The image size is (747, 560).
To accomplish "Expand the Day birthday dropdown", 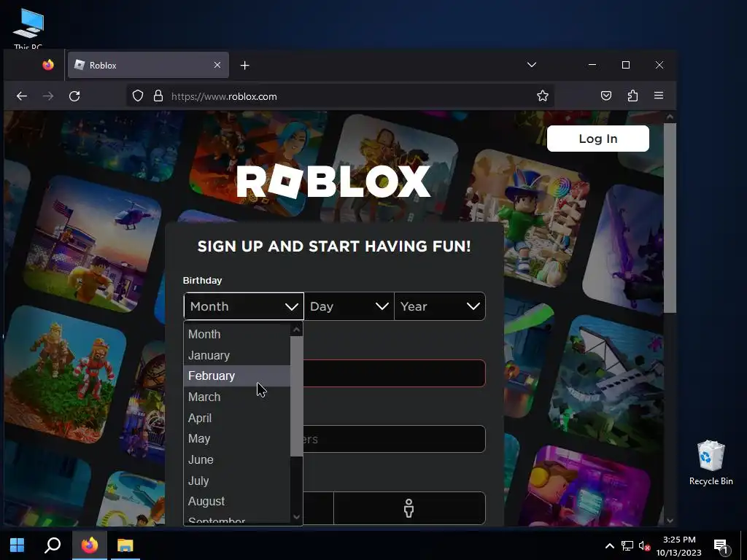I will tap(349, 306).
